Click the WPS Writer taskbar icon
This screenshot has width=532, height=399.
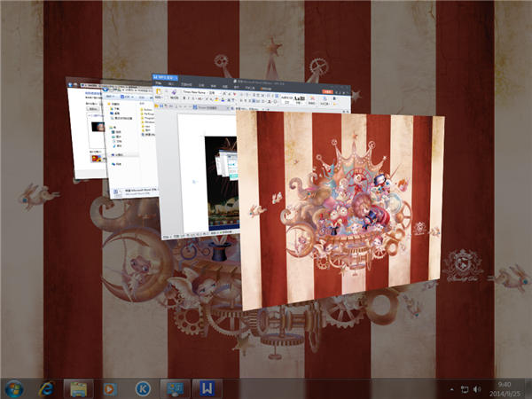pos(207,388)
